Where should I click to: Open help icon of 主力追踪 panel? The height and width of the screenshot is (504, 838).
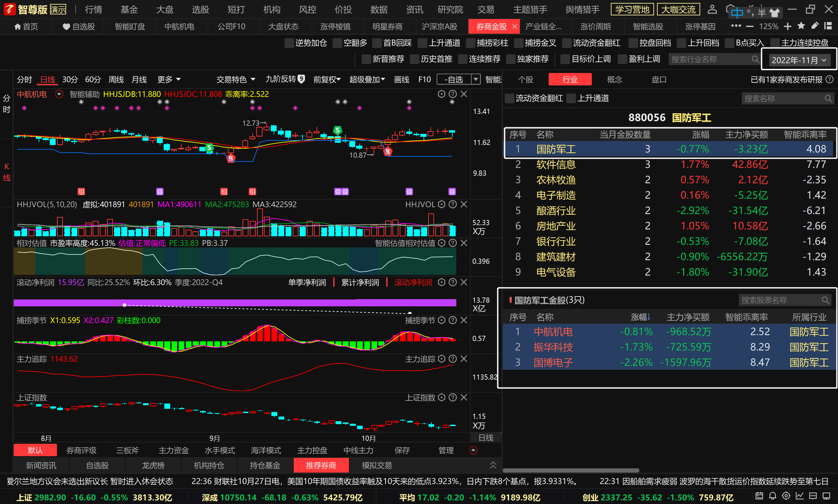(x=452, y=359)
